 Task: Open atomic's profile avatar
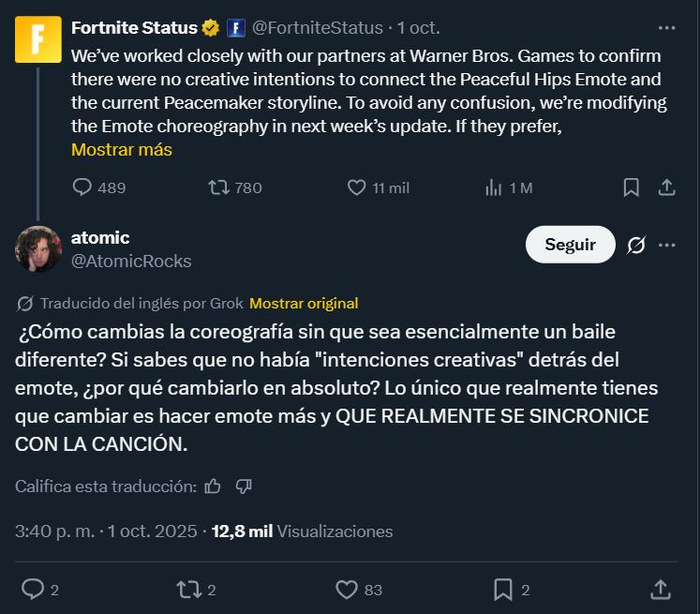39,248
